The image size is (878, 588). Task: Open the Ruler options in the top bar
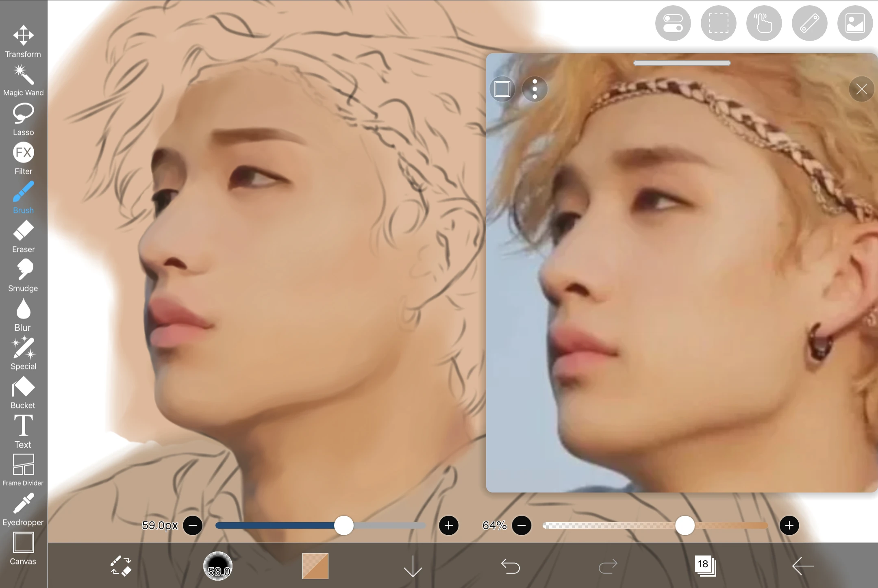(x=809, y=23)
